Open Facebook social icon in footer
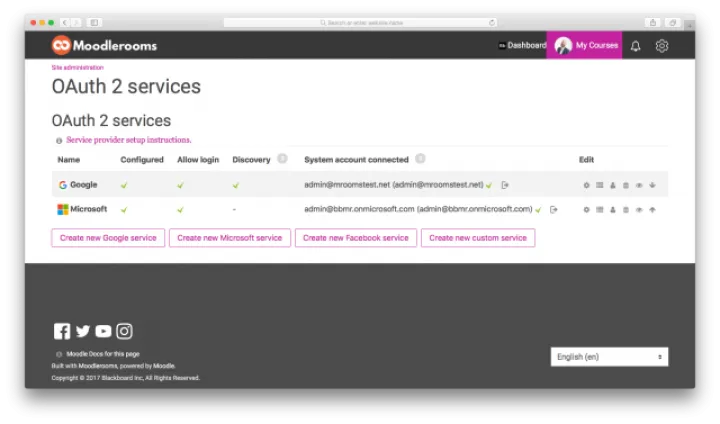 pyautogui.click(x=62, y=331)
